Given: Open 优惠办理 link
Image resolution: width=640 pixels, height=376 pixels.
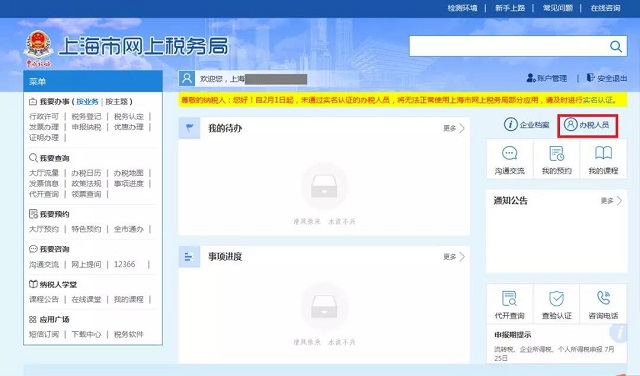Looking at the screenshot, I should tap(129, 127).
